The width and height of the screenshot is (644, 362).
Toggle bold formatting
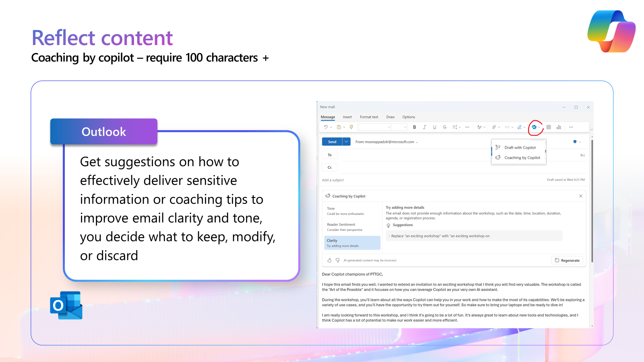coord(415,127)
